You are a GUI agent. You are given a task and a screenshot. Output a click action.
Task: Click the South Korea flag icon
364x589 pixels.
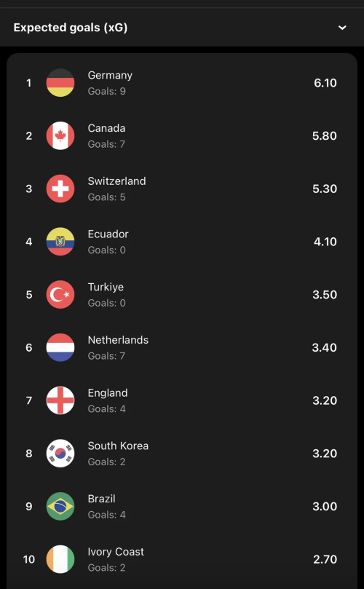(x=60, y=454)
